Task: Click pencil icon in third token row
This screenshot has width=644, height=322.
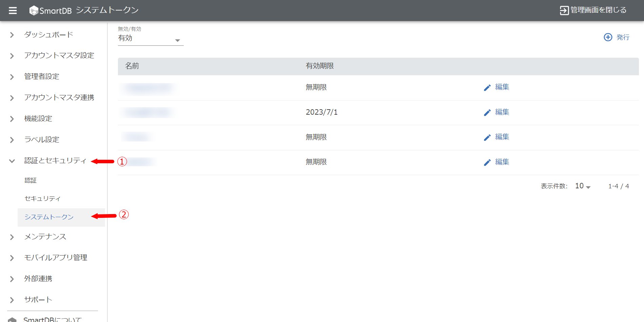Action: click(487, 137)
